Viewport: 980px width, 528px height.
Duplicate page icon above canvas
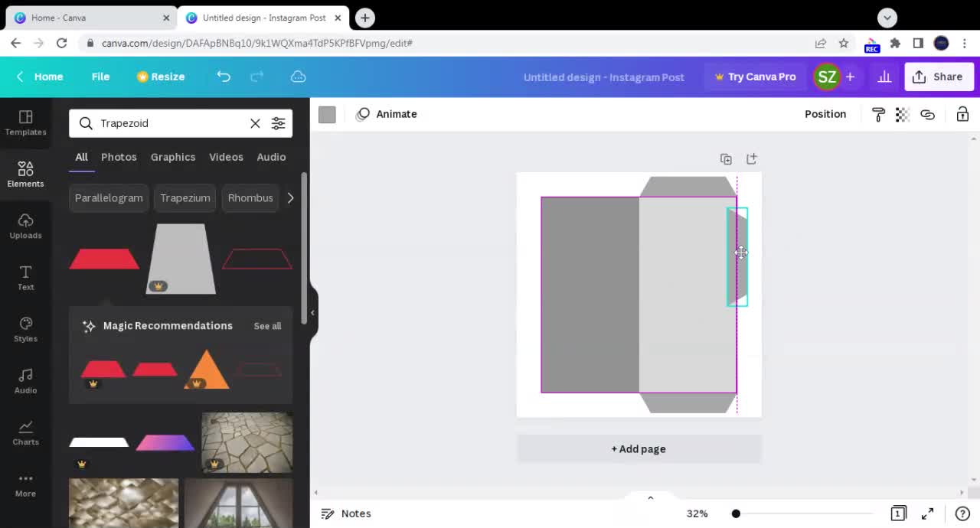(x=726, y=159)
